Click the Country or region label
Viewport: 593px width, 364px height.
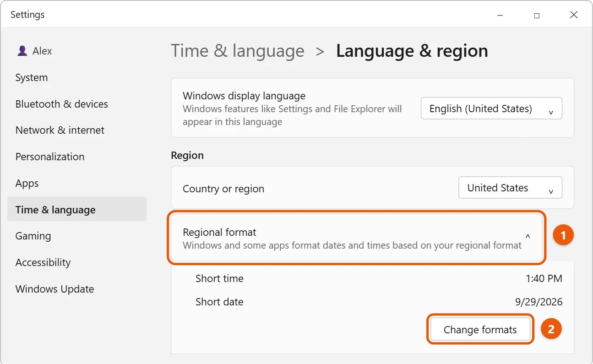click(223, 189)
